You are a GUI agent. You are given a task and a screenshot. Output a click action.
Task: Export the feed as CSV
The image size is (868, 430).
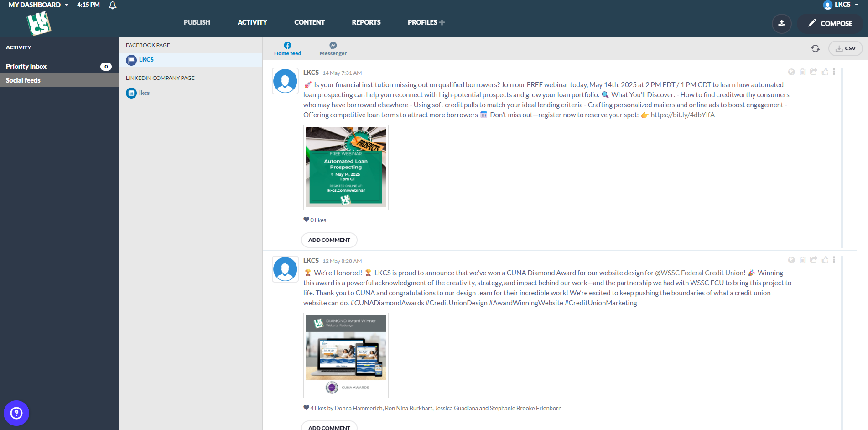845,48
